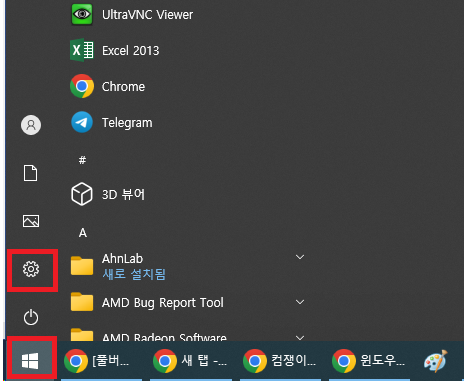Screen dimensions: 464x382
Task: Open the 3D 뷰어 cube icon
Action: tap(82, 194)
